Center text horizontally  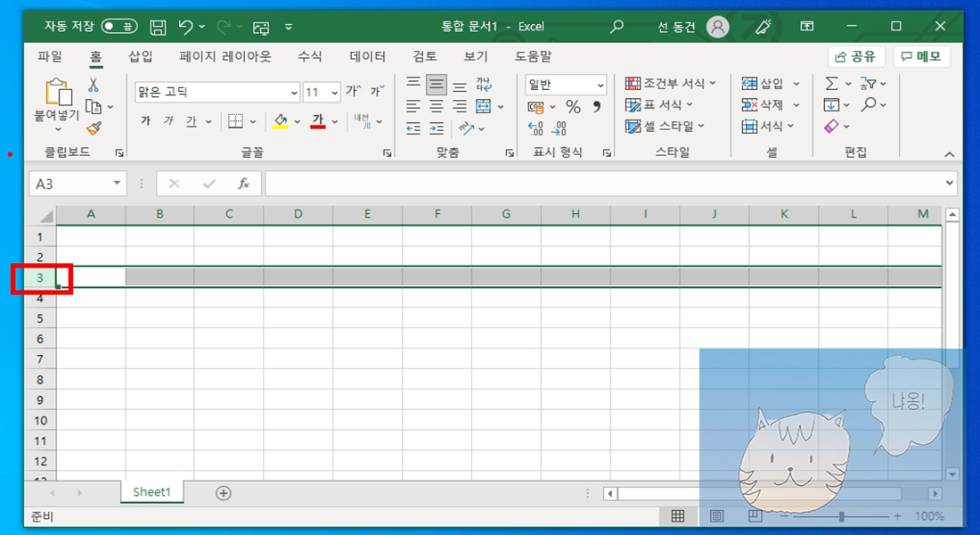point(437,106)
